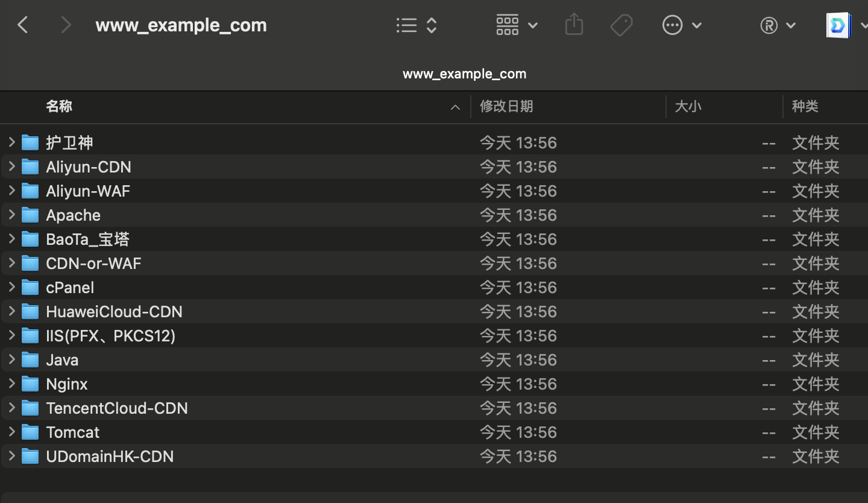Expand the Nginx folder
Viewport: 868px width, 503px height.
11,384
